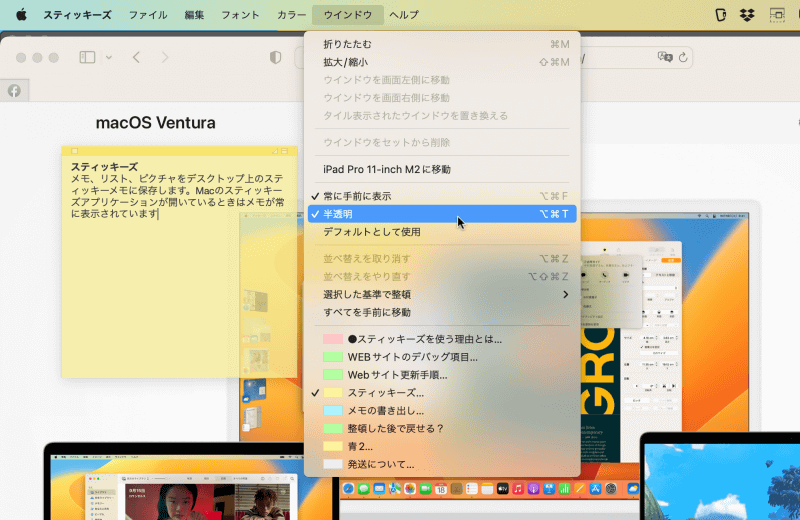Open the Facebook pinned tab
The width and height of the screenshot is (800, 520).
click(x=14, y=91)
